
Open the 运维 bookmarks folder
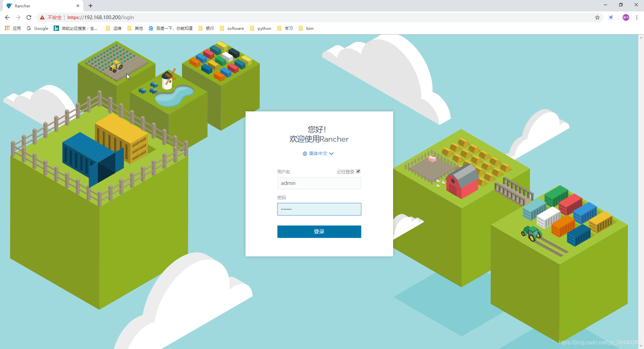click(x=114, y=28)
